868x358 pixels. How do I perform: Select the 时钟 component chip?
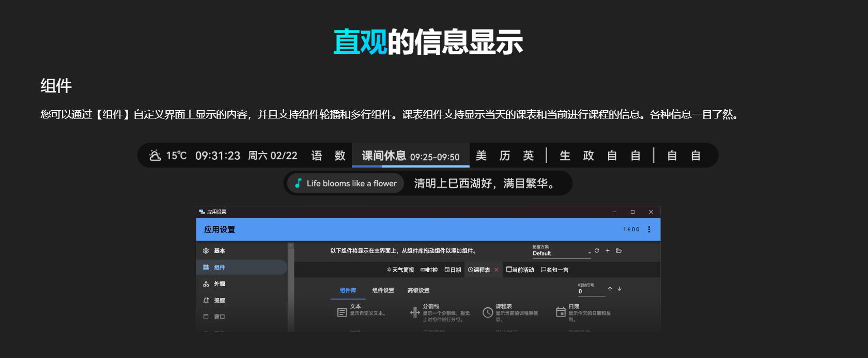429,270
